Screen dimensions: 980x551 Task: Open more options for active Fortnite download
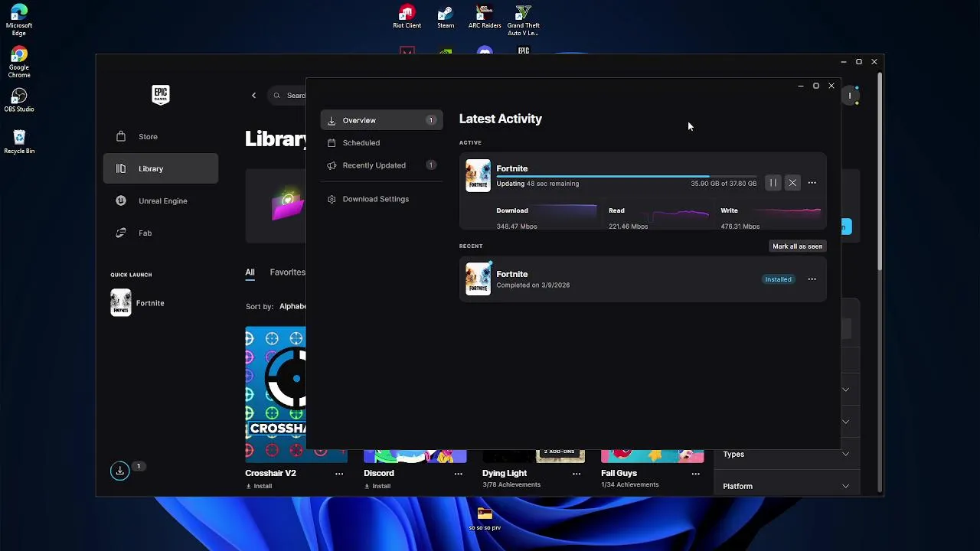coord(812,183)
